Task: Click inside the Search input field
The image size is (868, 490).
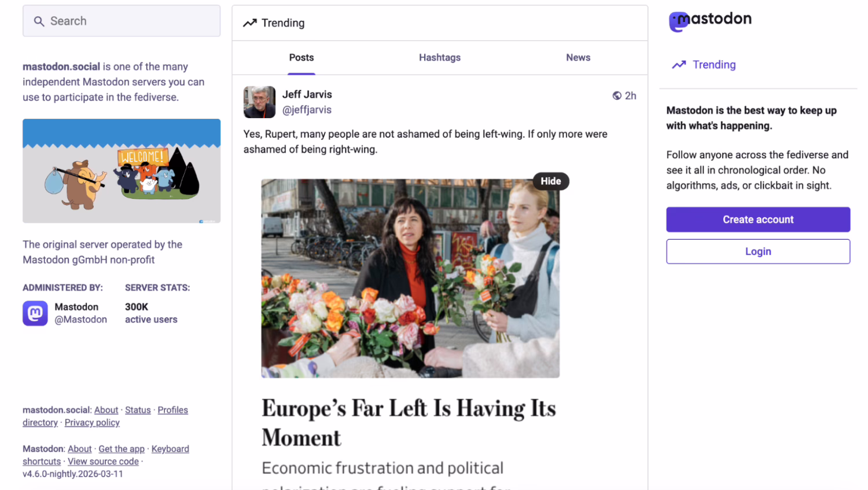Action: point(122,21)
